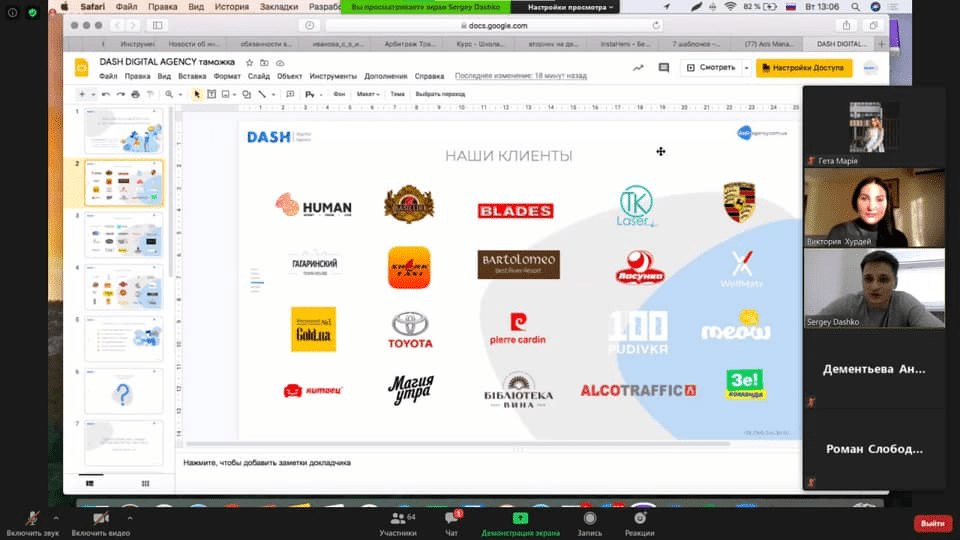Select slide 1 thumbnail
This screenshot has width=960, height=540.
coord(124,130)
